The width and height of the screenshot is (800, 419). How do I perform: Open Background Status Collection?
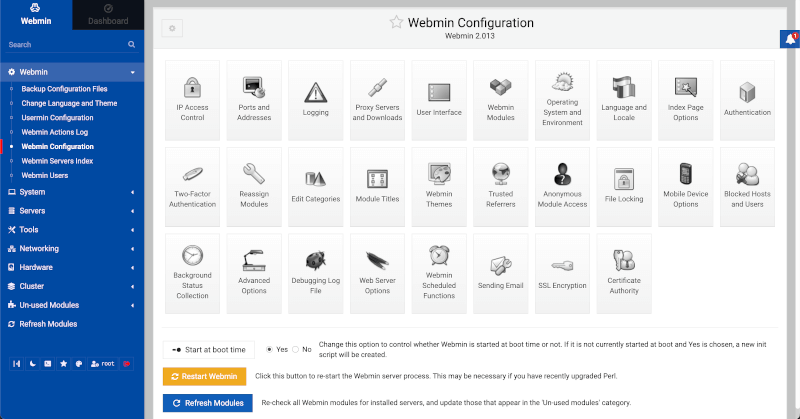[x=192, y=274]
